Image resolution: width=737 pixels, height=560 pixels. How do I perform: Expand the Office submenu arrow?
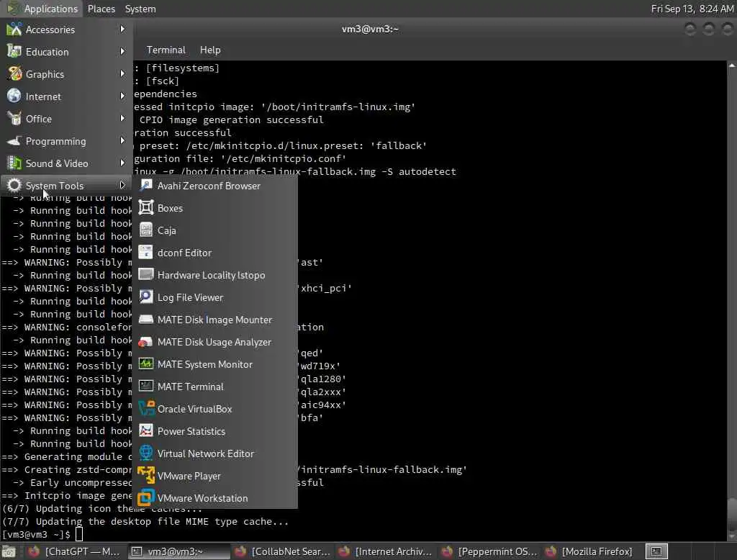(x=122, y=119)
